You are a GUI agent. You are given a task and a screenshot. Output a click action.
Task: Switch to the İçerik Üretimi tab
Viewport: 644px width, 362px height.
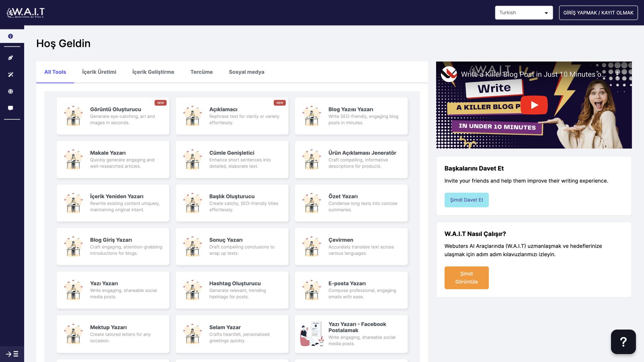(99, 72)
